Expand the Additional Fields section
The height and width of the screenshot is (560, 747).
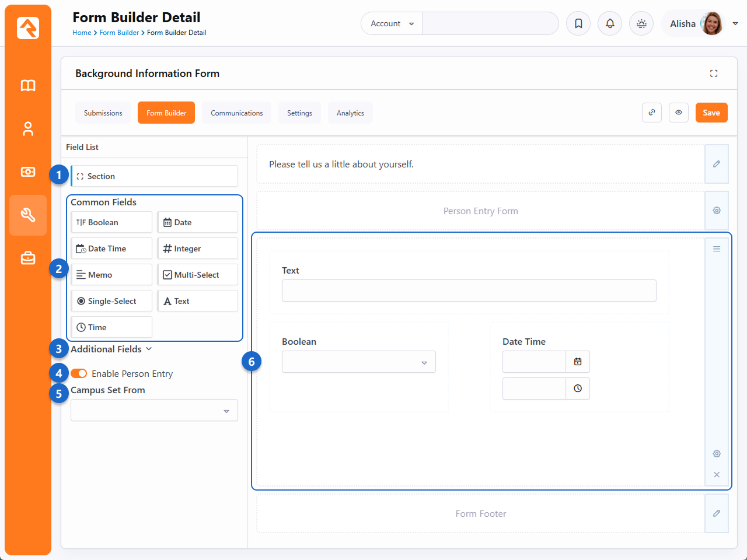(111, 349)
